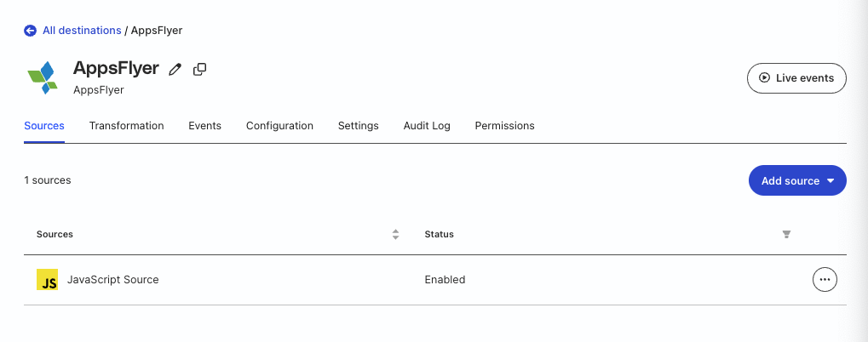Click the JavaScript Source row name
868x342 pixels.
tap(112, 280)
